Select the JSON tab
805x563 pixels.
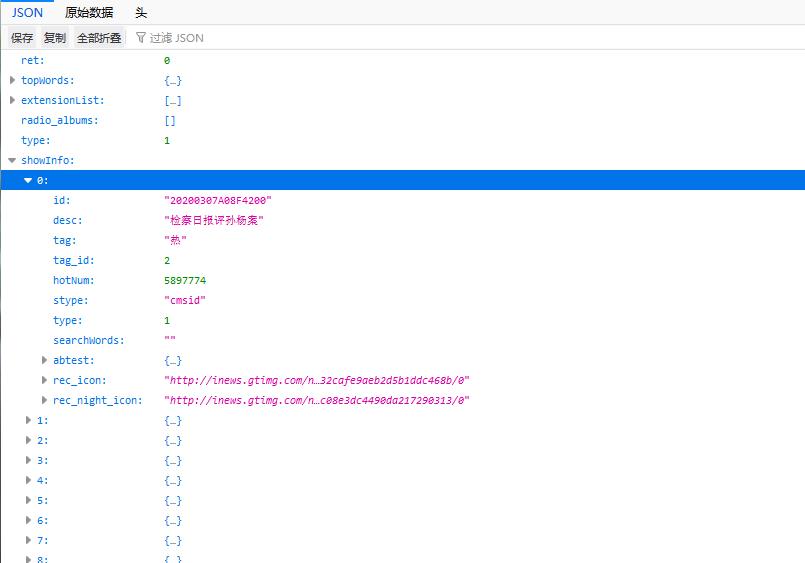click(x=27, y=13)
